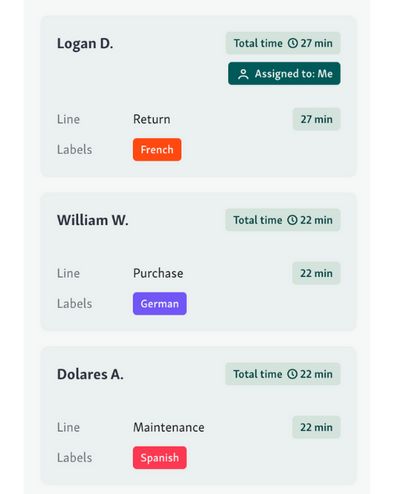Image resolution: width=393 pixels, height=494 pixels.
Task: Click the 27 min badge on Return line
Action: pyautogui.click(x=317, y=119)
